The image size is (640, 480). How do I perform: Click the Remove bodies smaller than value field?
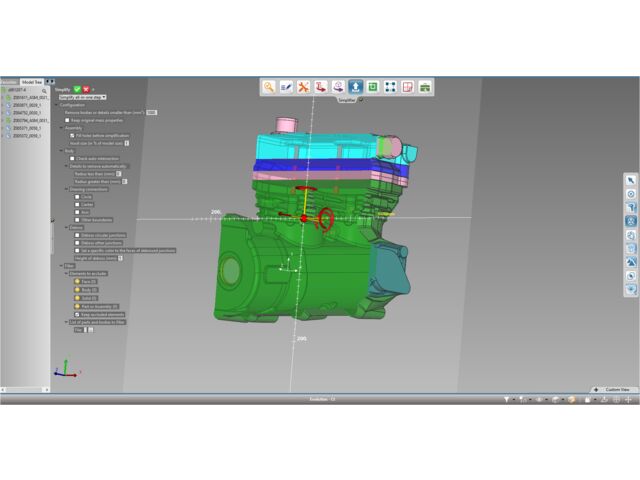pos(152,113)
